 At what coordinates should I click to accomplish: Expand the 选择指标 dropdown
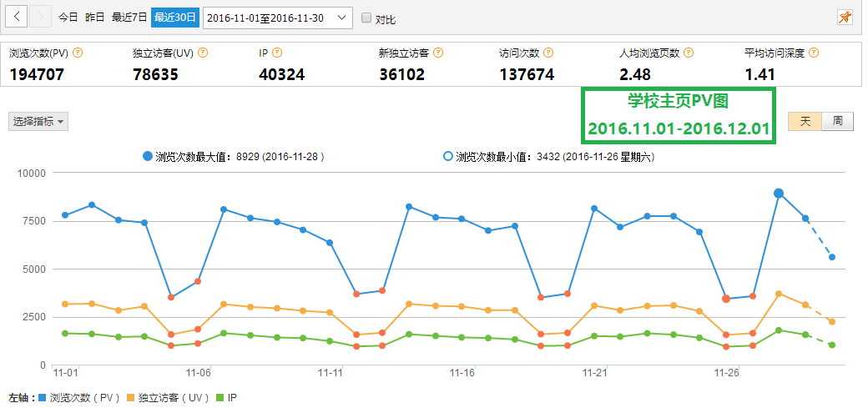click(x=38, y=121)
